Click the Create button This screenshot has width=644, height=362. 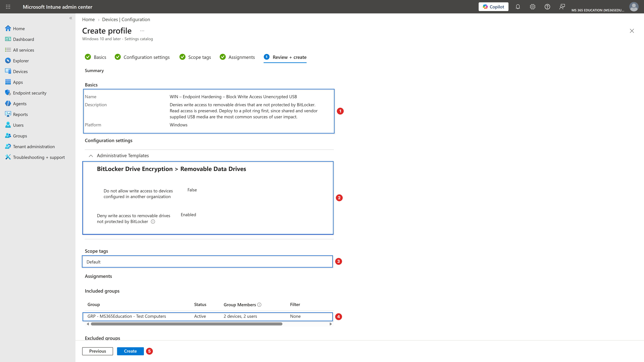point(130,351)
